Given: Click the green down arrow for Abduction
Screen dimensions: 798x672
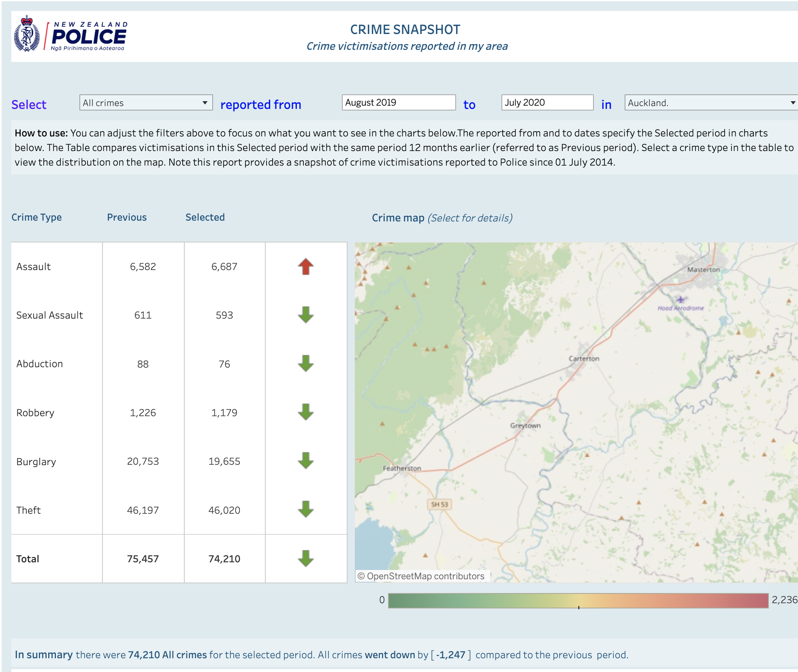Looking at the screenshot, I should point(306,364).
